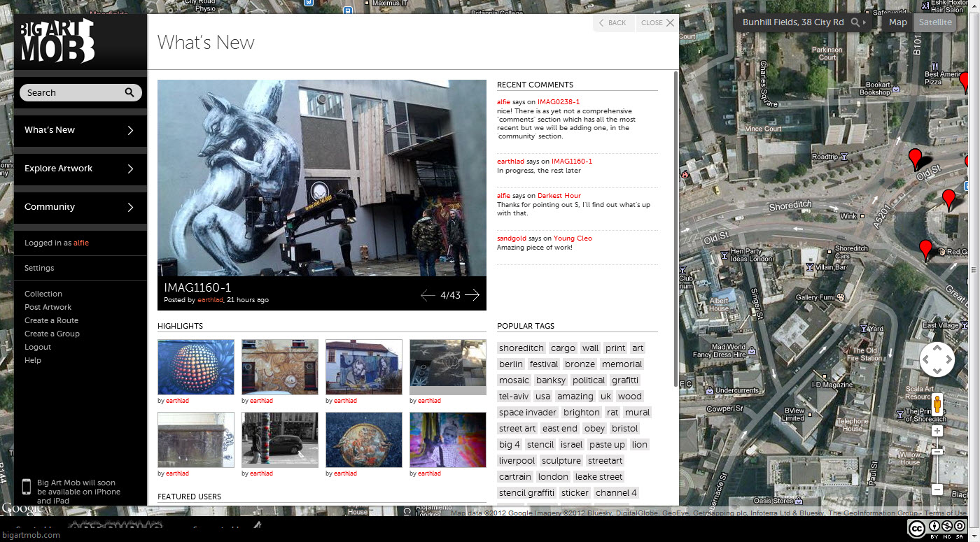The image size is (980, 542).
Task: Zoom out on the map
Action: (937, 490)
